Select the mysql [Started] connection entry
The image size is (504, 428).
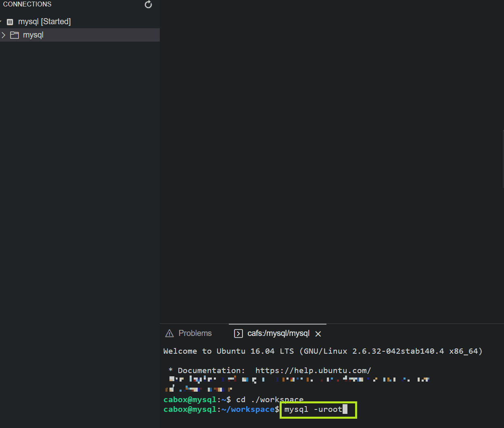(x=44, y=21)
